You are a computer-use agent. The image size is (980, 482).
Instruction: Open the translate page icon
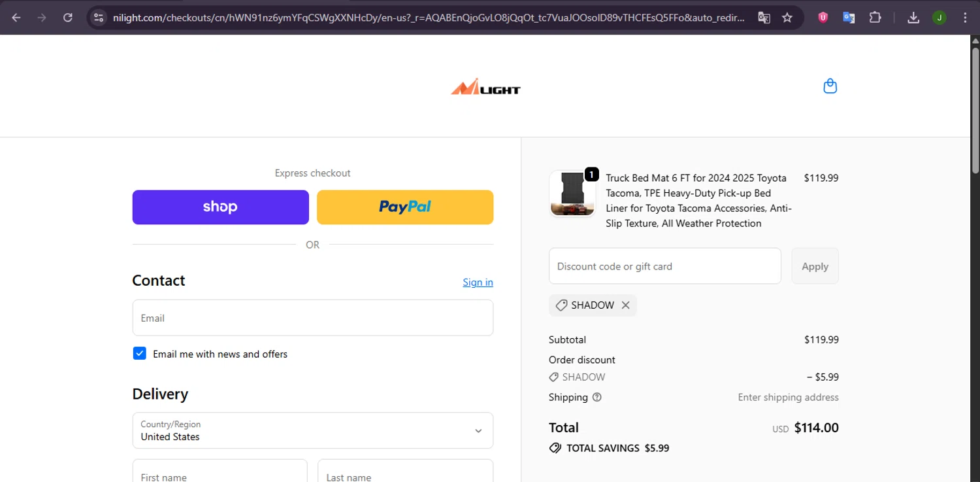point(764,18)
